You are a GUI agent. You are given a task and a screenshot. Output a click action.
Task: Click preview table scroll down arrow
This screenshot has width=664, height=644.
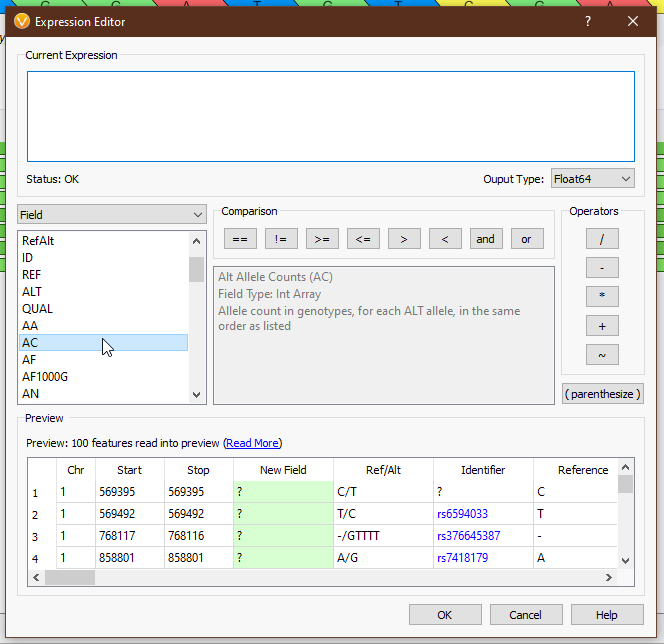click(625, 561)
